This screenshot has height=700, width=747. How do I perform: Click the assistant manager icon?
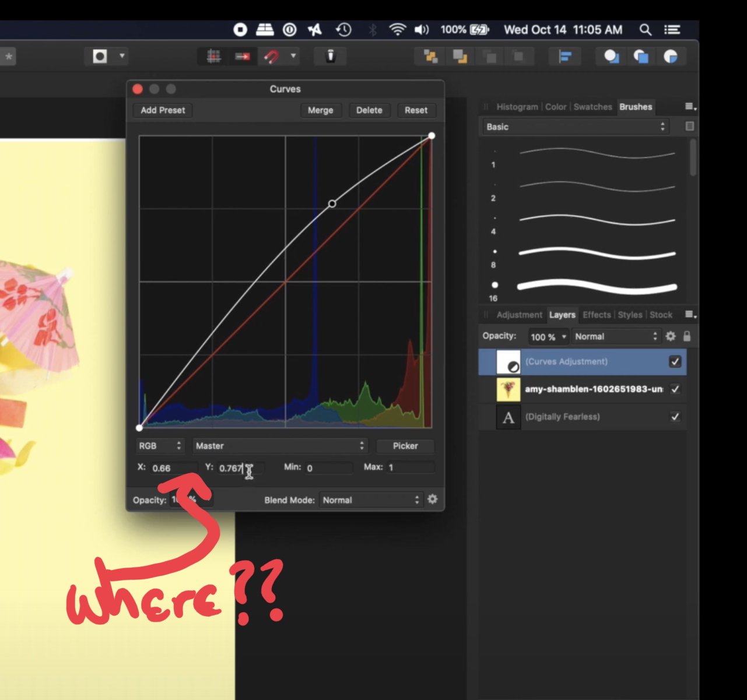coord(331,56)
